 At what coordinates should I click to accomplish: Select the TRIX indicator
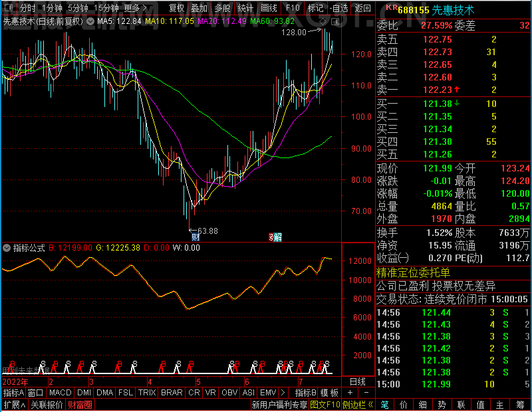(147, 393)
